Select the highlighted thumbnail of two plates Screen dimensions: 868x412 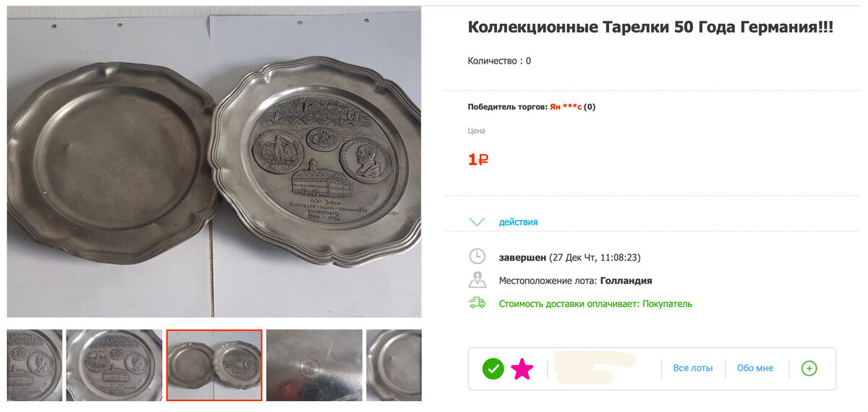click(x=214, y=365)
